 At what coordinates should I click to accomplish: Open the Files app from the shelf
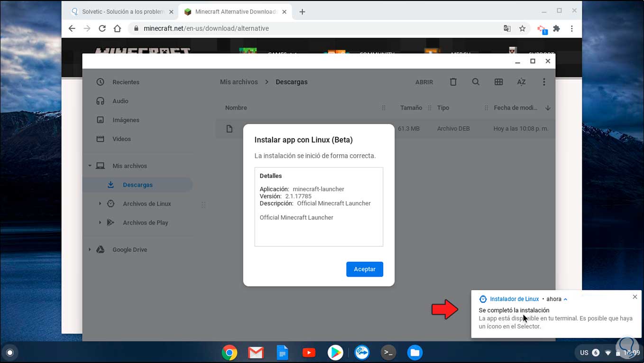tap(415, 353)
